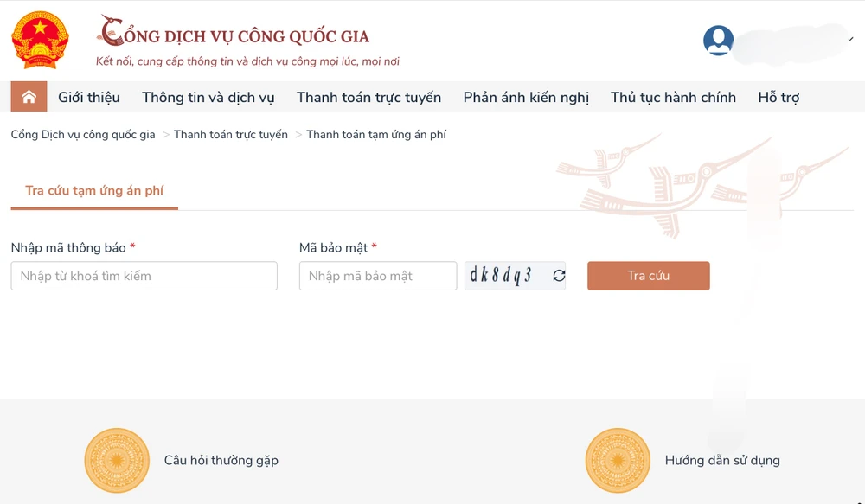Select the Tra cứu tạm ứng án phí tab
This screenshot has width=865, height=504.
94,191
